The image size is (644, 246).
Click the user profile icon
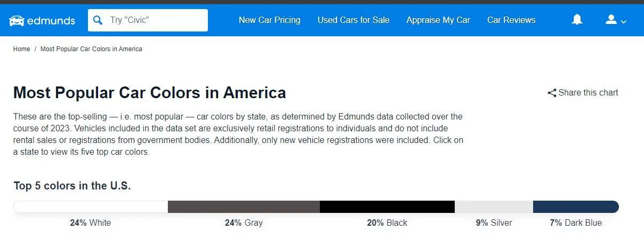pyautogui.click(x=611, y=20)
